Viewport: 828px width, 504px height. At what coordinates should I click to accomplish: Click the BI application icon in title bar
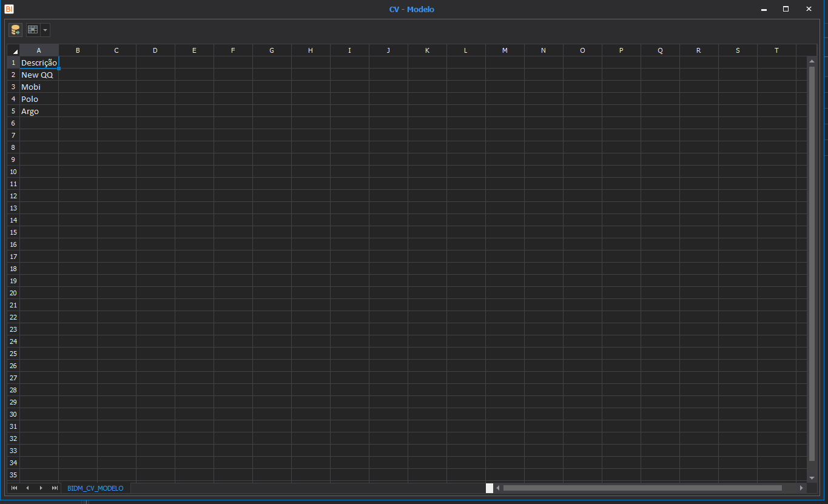point(8,9)
